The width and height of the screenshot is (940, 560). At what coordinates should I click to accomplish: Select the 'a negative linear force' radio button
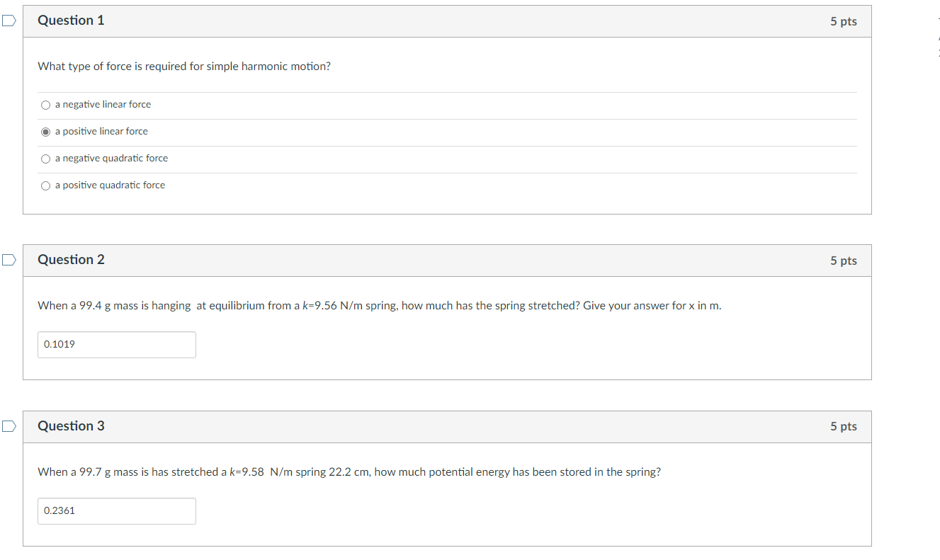(45, 105)
